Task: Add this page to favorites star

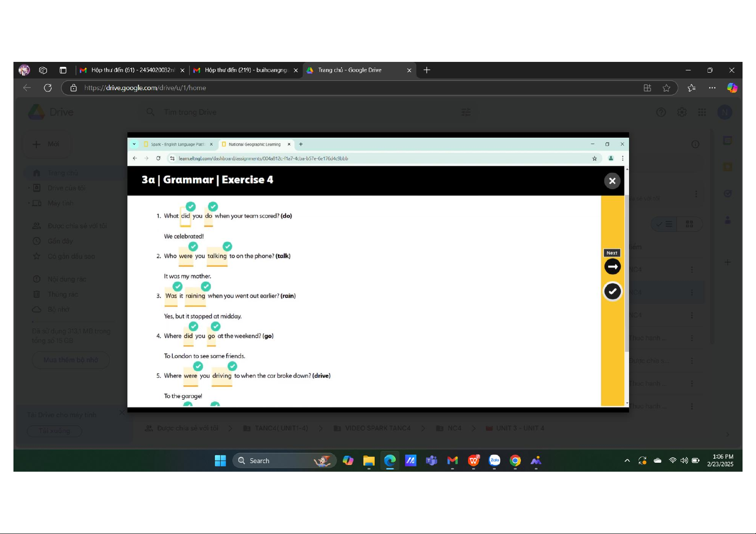Action: pyautogui.click(x=666, y=88)
